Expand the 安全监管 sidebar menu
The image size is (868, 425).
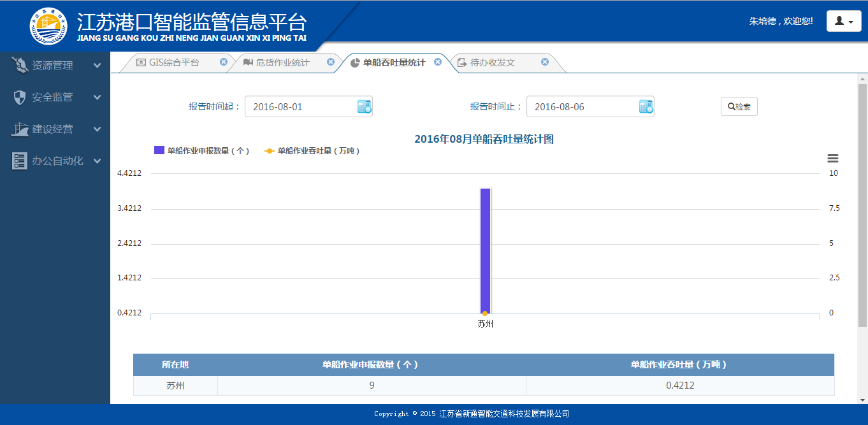pyautogui.click(x=55, y=97)
